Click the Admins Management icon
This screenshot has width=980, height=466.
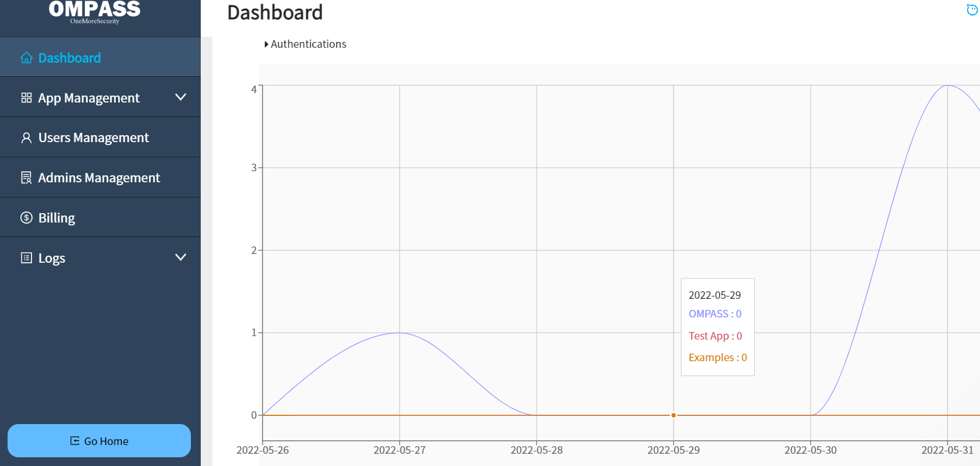click(26, 178)
